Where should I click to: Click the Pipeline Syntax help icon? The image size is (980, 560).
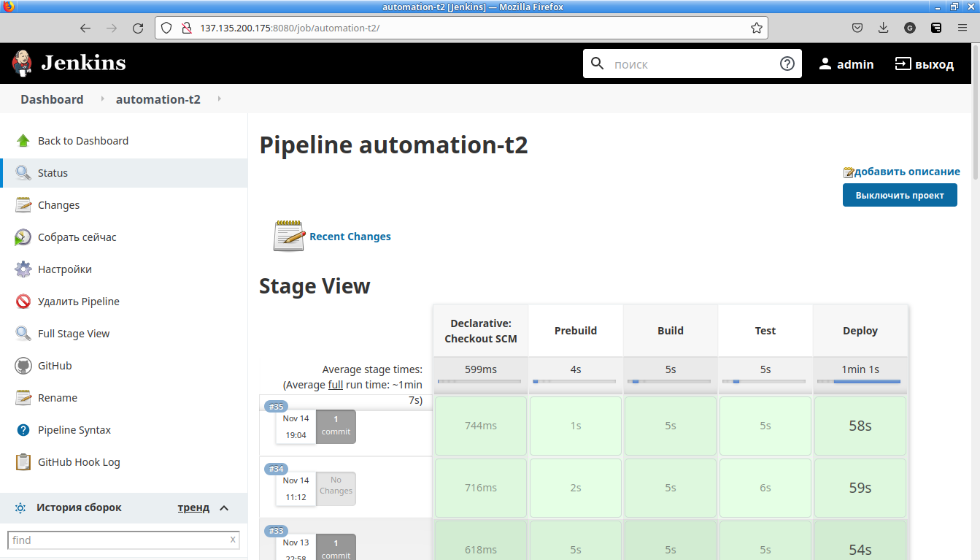(x=23, y=430)
